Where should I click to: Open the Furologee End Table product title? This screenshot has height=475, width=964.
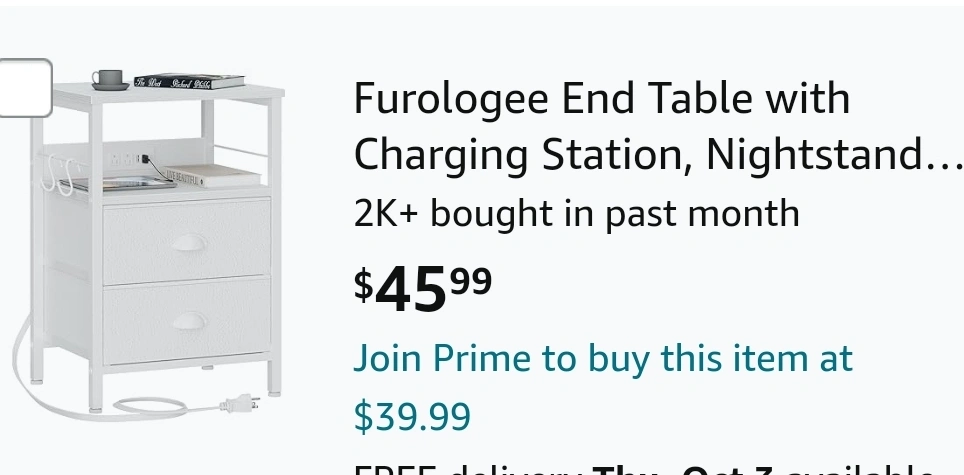click(601, 99)
